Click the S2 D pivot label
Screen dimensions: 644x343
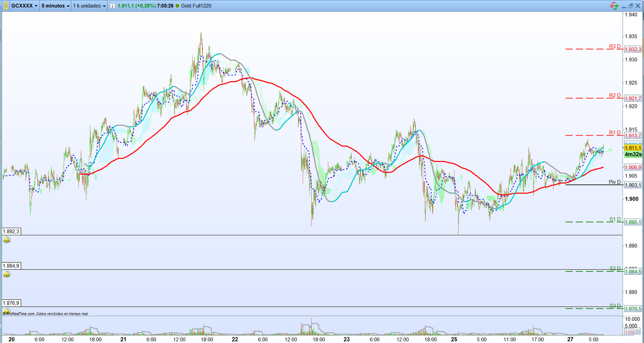point(615,269)
